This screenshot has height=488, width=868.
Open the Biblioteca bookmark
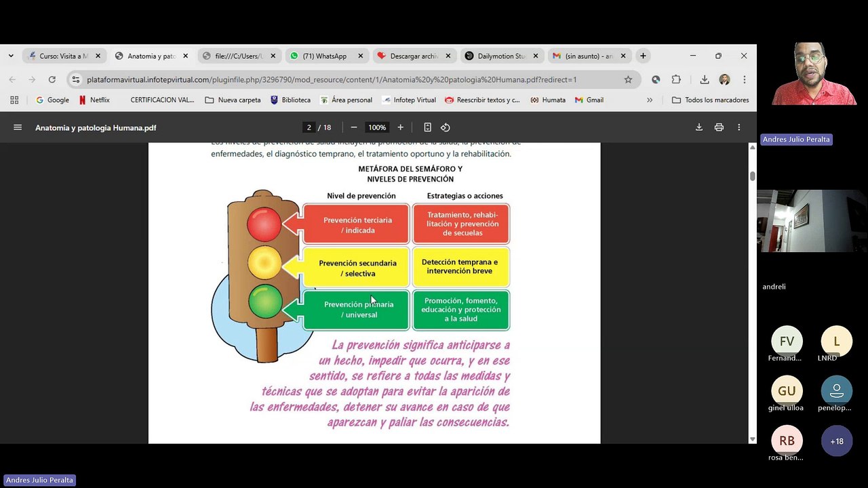point(290,100)
